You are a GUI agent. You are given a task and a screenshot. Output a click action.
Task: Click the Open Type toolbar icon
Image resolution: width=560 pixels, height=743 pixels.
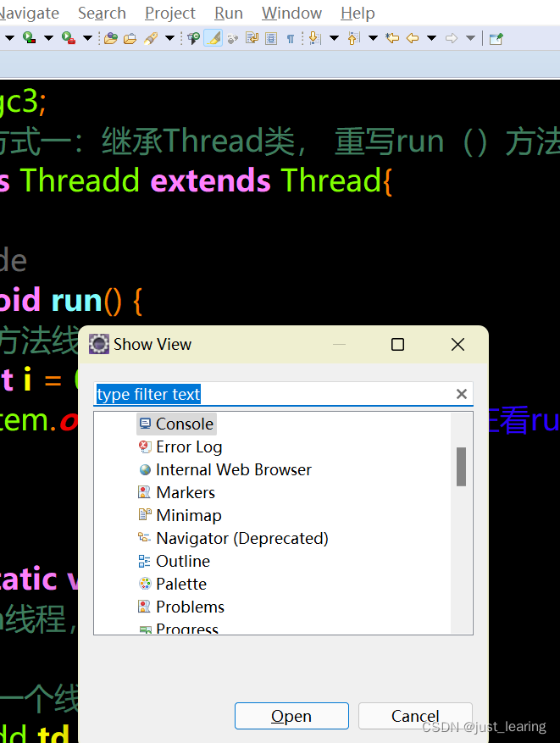tap(110, 38)
